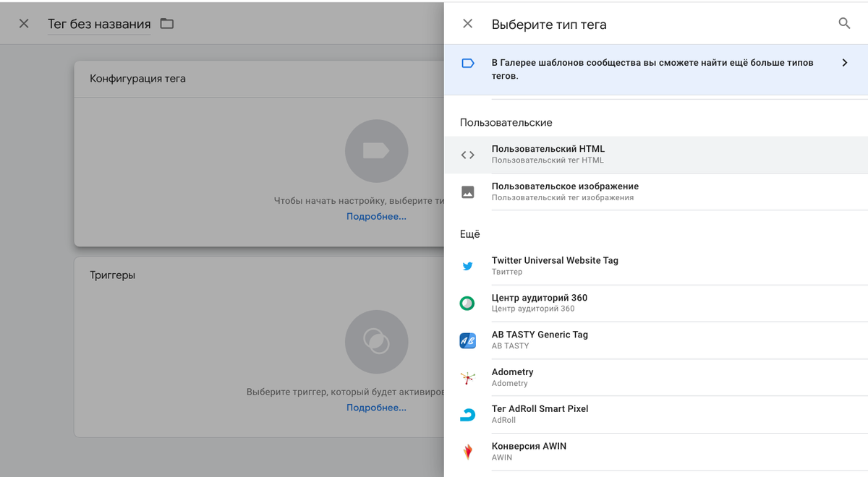Open 'Подробнее...' link in tag configuration

376,217
